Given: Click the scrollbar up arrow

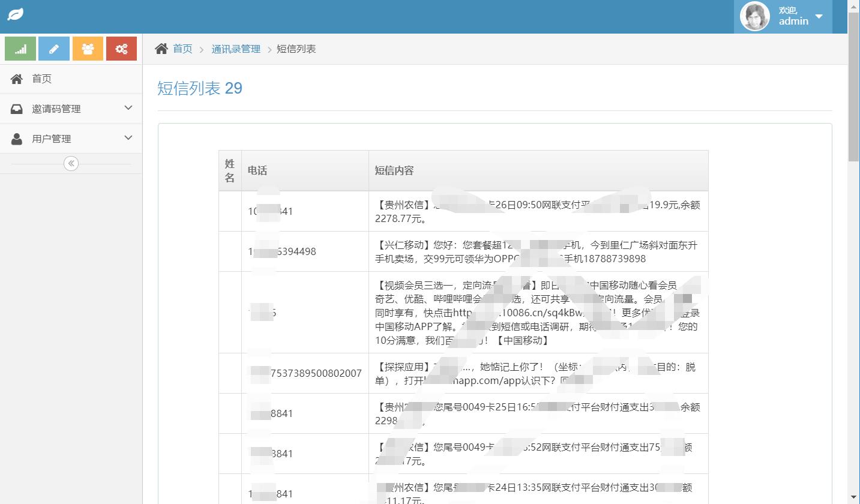Looking at the screenshot, I should [855, 6].
